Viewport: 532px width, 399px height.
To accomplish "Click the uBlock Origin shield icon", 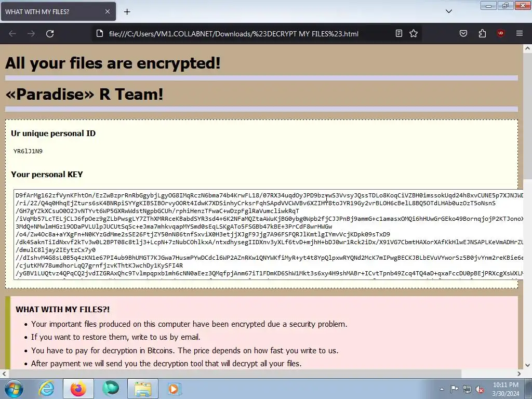I will pos(500,33).
